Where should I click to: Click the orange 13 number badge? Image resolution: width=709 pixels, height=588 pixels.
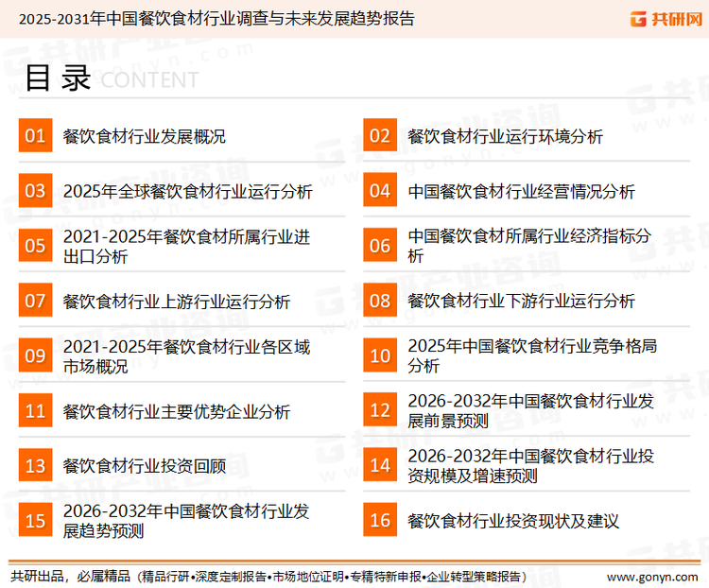[x=35, y=465]
